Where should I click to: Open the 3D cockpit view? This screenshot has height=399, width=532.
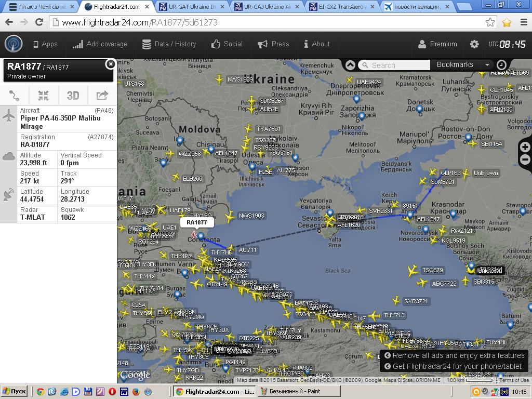(x=73, y=96)
